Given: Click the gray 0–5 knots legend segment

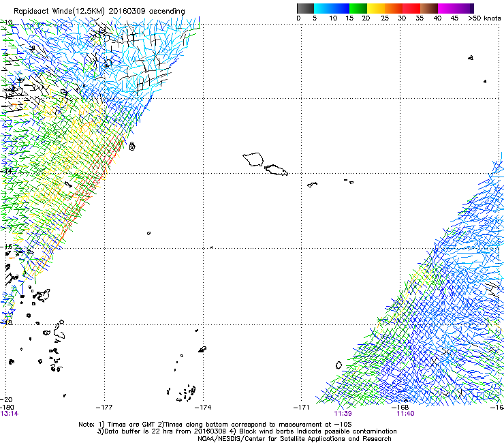Looking at the screenshot, I should [305, 8].
